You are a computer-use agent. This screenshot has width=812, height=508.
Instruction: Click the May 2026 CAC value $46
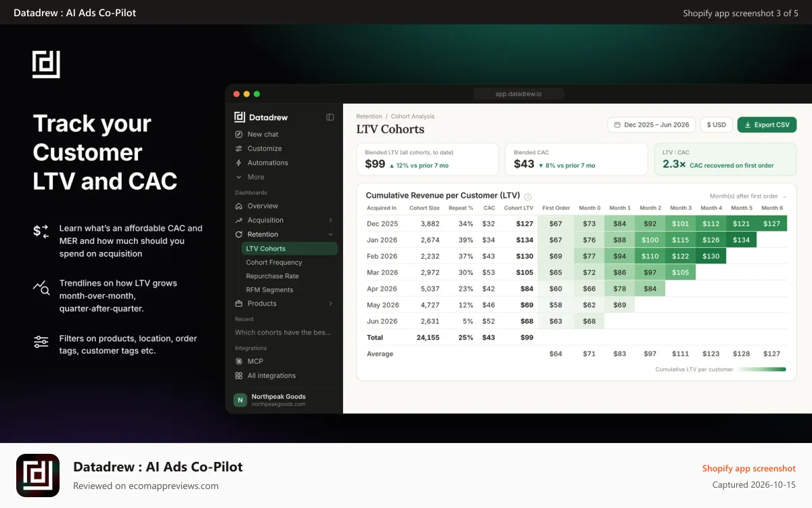(489, 305)
